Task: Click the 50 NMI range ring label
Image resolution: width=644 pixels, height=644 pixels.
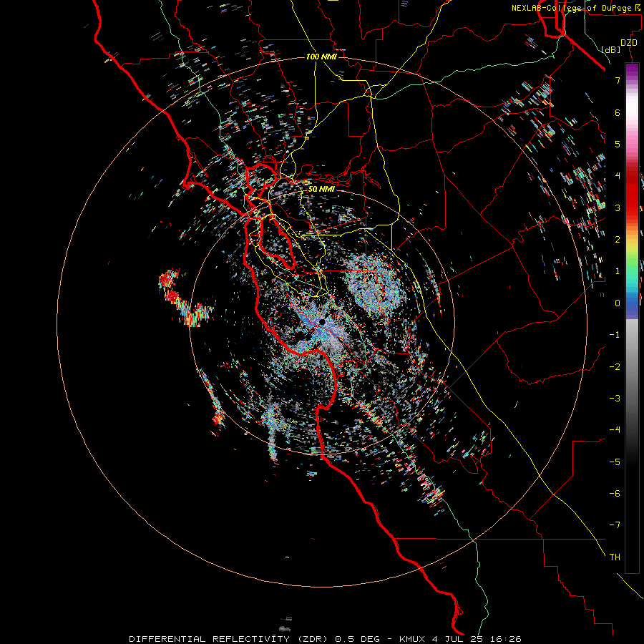Action: [x=321, y=190]
